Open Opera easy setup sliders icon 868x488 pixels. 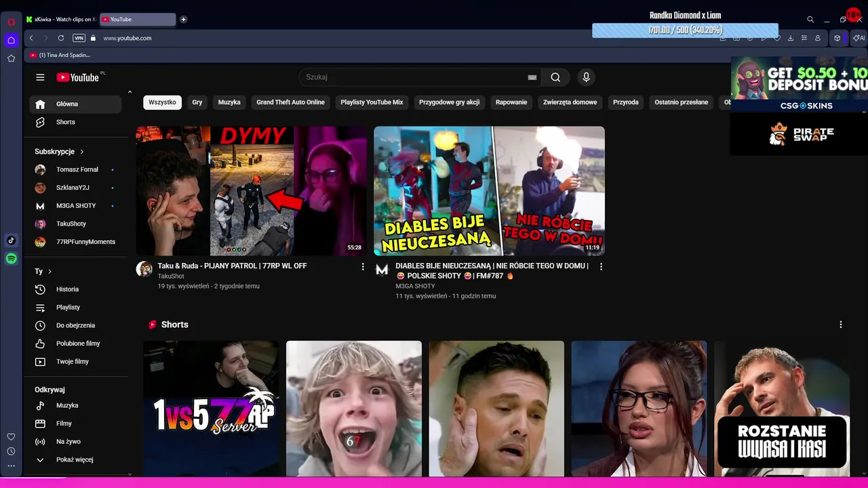[804, 38]
